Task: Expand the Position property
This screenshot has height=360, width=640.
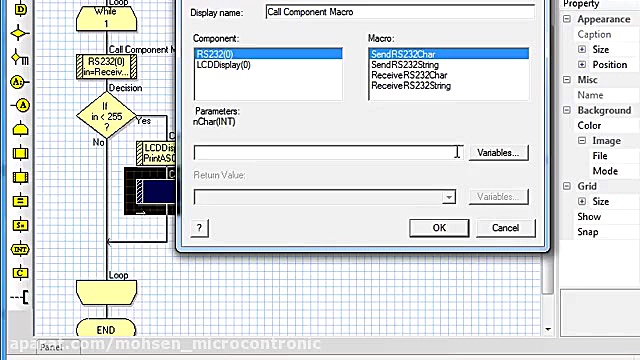Action: click(582, 64)
